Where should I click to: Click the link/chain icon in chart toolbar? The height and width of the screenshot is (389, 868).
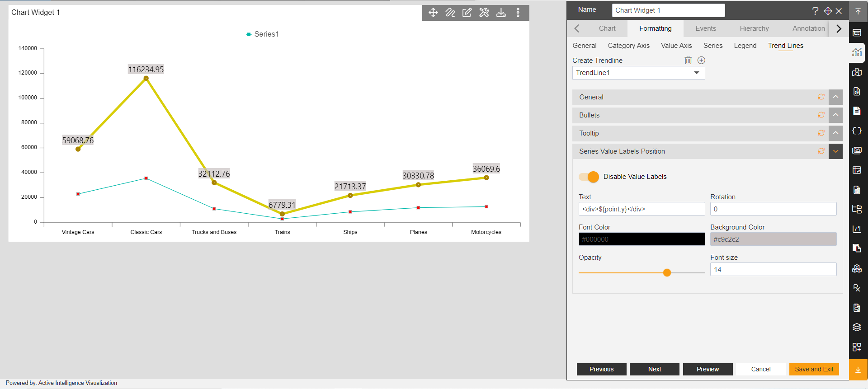(x=450, y=13)
